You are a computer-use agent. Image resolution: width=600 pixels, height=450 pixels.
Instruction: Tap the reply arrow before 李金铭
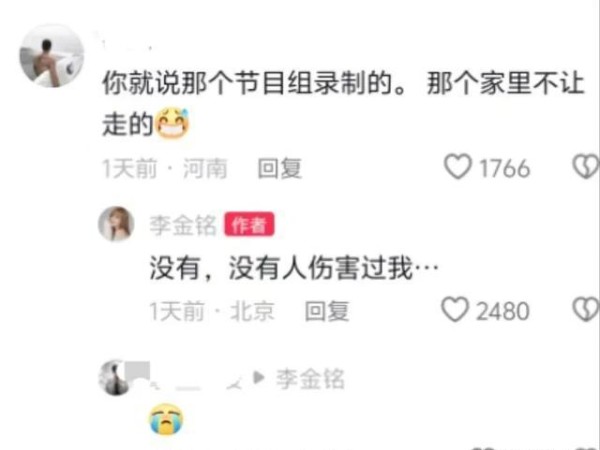pos(259,378)
